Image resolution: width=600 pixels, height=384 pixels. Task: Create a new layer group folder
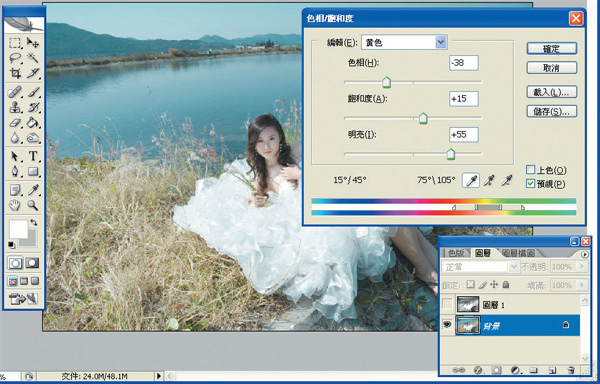tap(534, 370)
